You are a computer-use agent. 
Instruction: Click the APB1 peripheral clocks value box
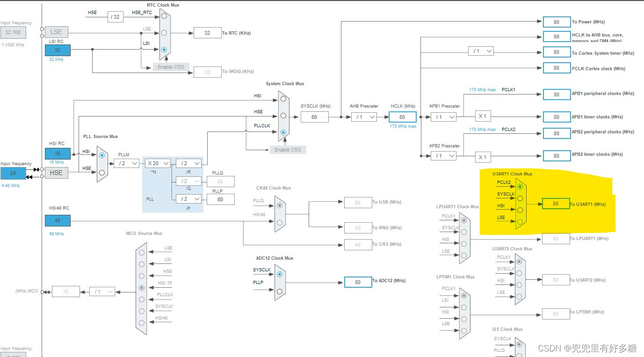click(x=557, y=95)
